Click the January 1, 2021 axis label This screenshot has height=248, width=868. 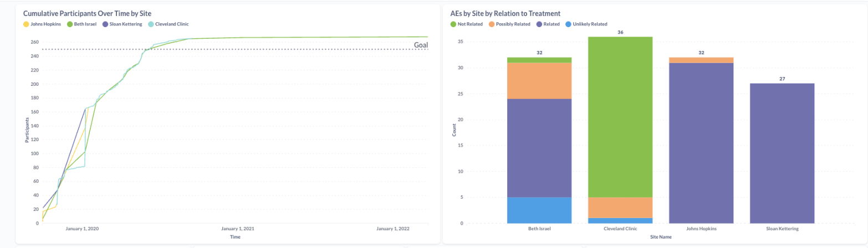click(x=238, y=229)
